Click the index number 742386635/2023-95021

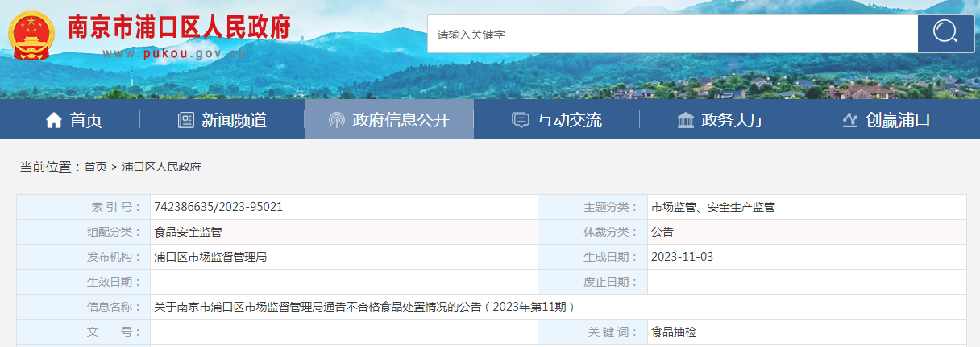coord(218,207)
